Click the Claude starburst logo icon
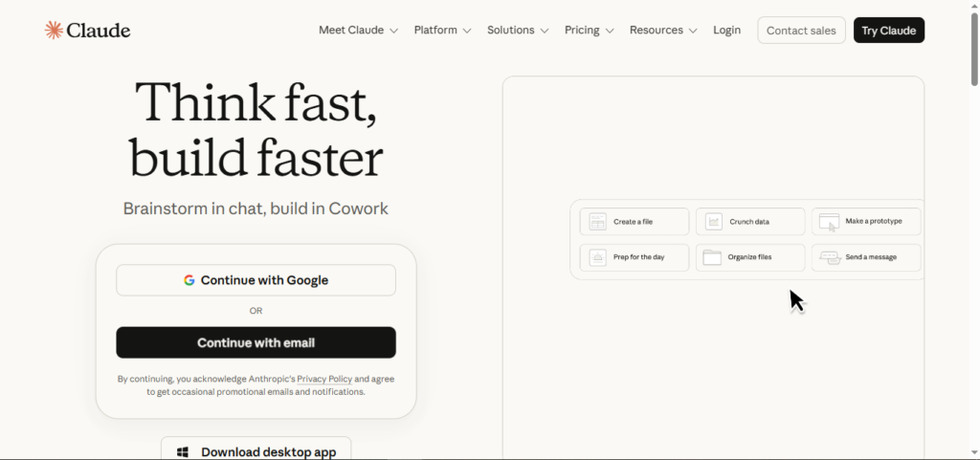 pos(54,30)
